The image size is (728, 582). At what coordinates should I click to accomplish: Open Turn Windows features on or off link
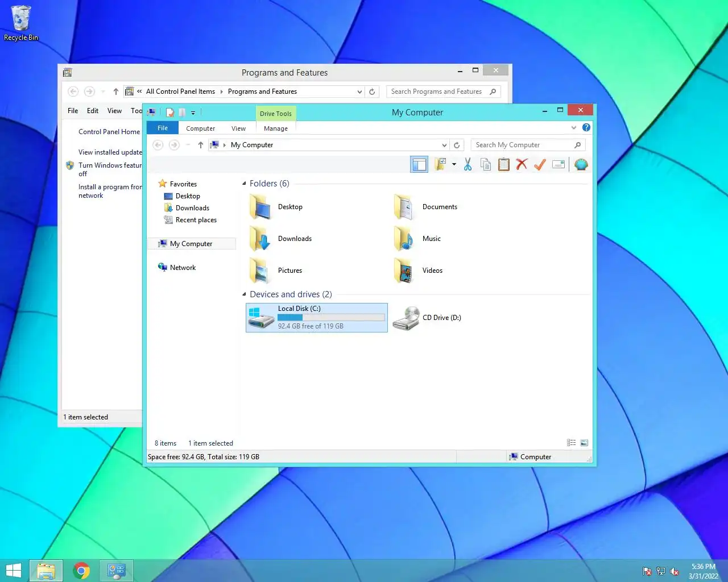[110, 169]
